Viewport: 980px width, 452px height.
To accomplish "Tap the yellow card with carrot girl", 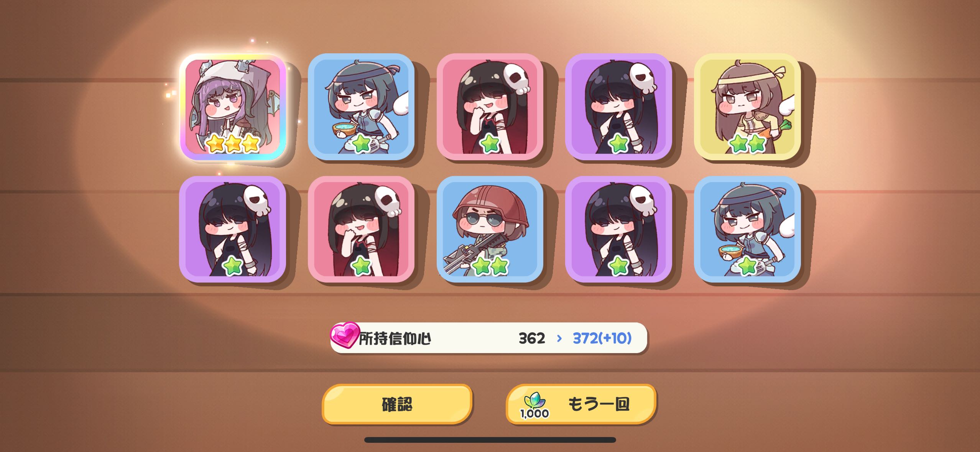I will tap(747, 107).
